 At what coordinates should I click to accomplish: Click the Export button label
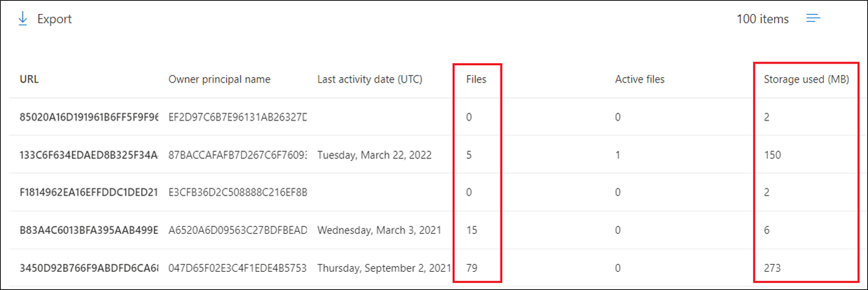tap(55, 19)
